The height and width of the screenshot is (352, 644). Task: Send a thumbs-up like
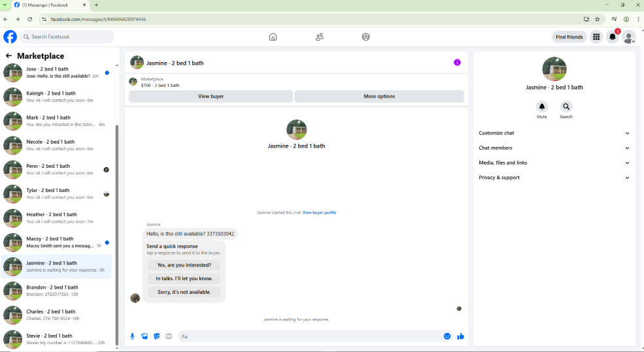point(460,336)
